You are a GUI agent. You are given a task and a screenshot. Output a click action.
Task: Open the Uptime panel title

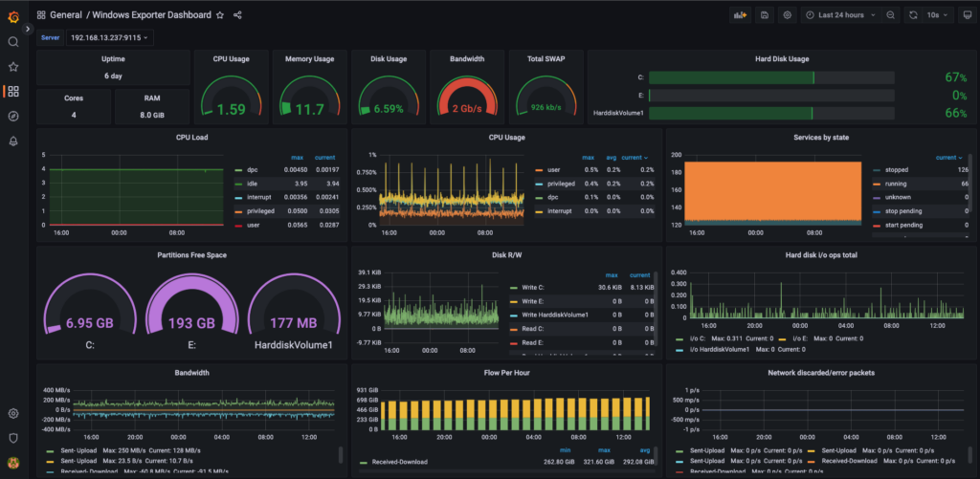[x=113, y=59]
